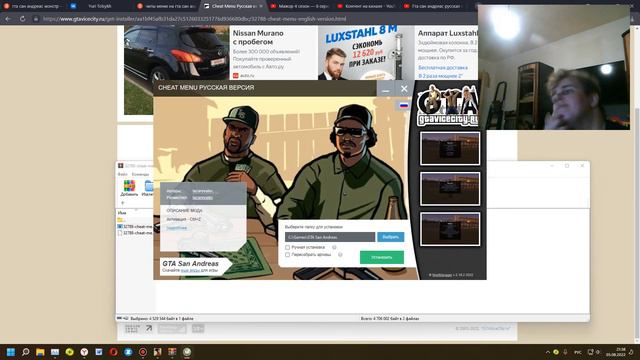Open the Luxstahl 8 M banner ad

tap(365, 53)
